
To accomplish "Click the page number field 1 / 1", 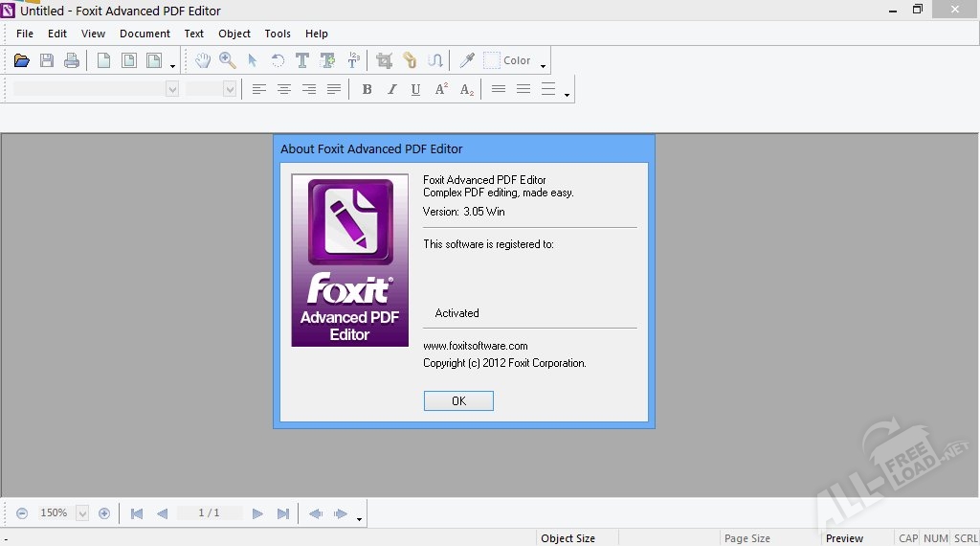I will click(x=209, y=513).
